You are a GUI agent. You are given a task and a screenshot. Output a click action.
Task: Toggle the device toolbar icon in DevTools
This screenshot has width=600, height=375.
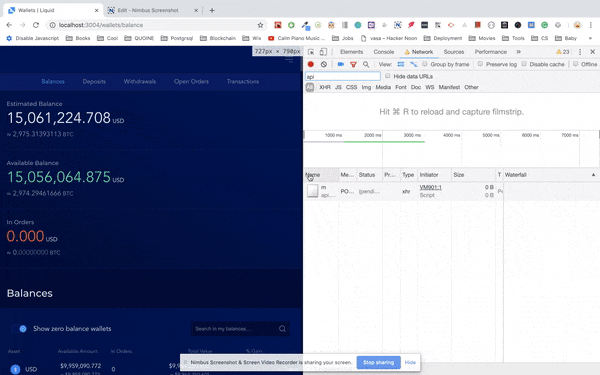click(x=323, y=52)
